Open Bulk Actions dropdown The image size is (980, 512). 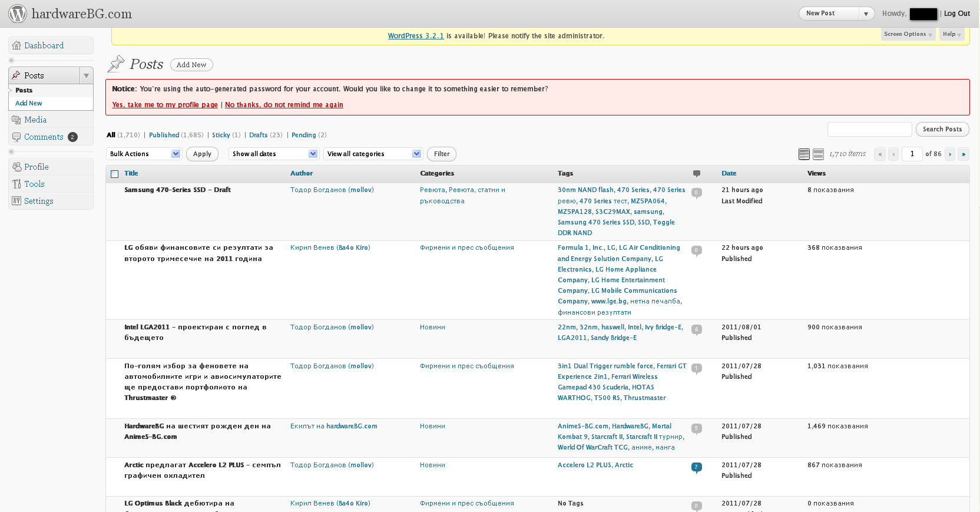click(144, 154)
